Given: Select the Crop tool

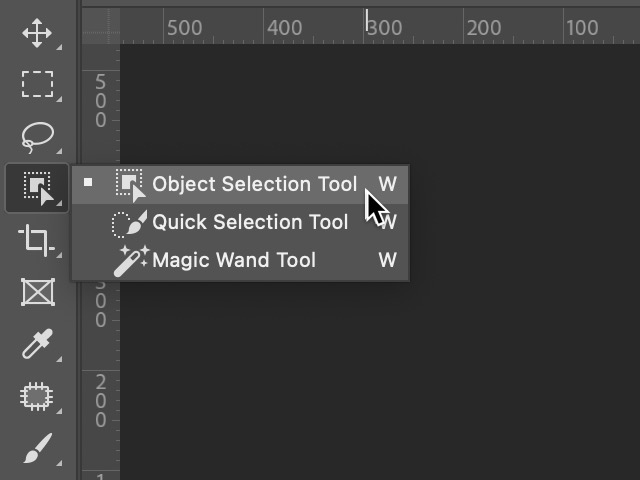Looking at the screenshot, I should point(37,240).
